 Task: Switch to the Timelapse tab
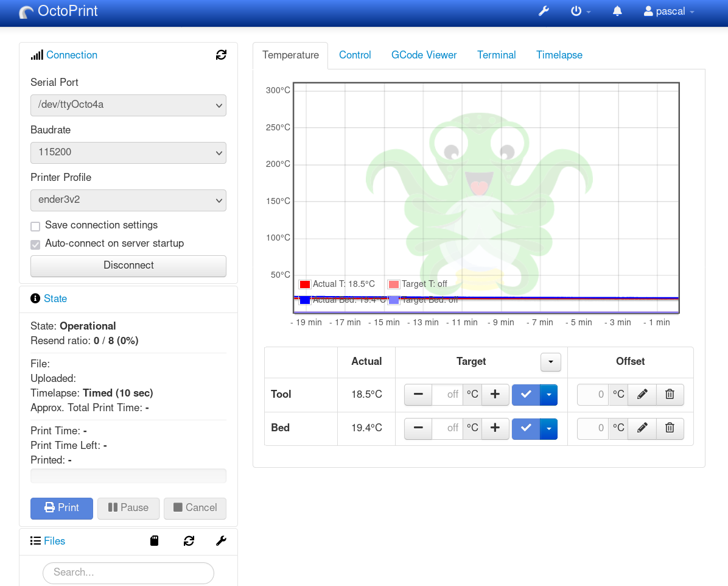(x=559, y=55)
